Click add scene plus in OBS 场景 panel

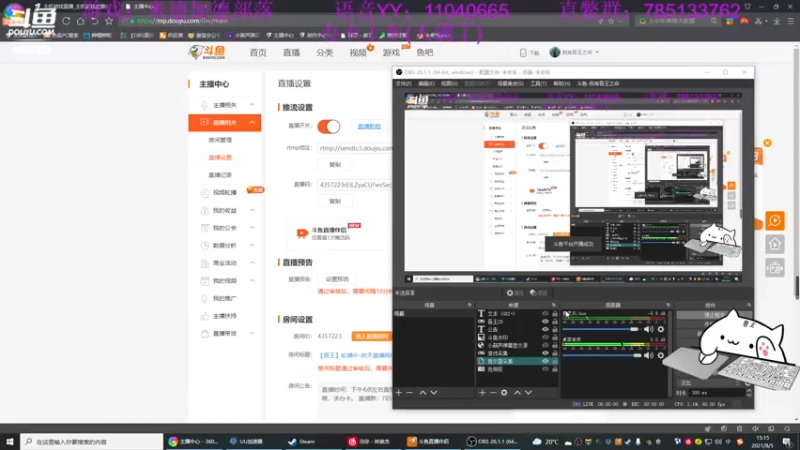(399, 392)
